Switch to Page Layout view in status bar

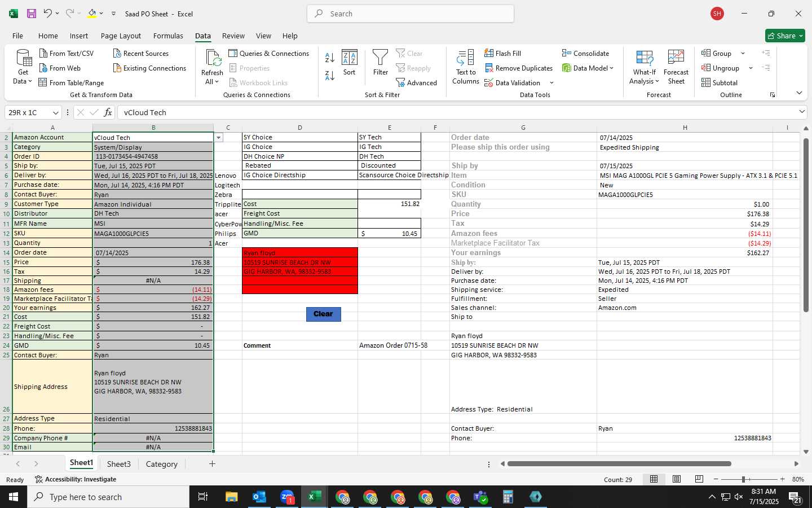676,479
